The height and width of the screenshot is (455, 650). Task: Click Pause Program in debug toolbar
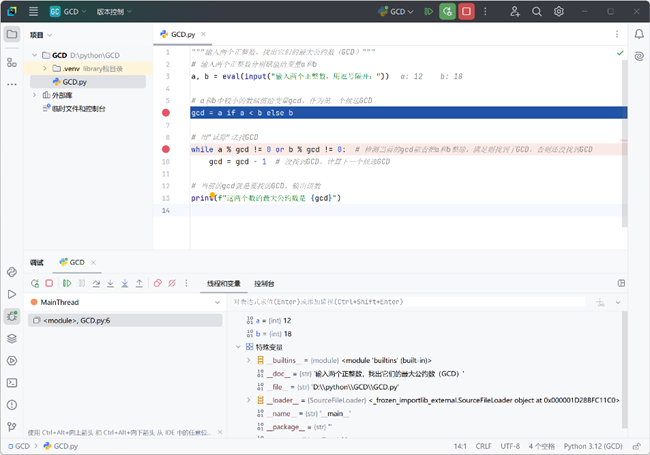tap(82, 283)
